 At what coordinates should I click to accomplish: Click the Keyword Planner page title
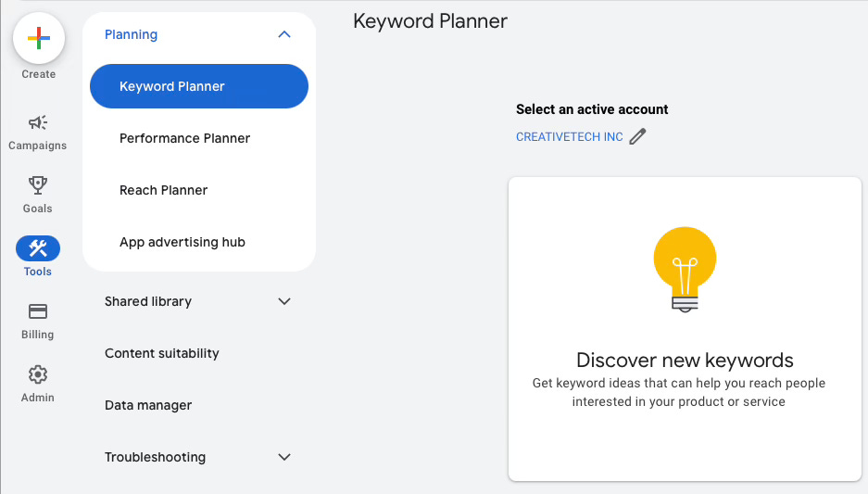click(430, 21)
